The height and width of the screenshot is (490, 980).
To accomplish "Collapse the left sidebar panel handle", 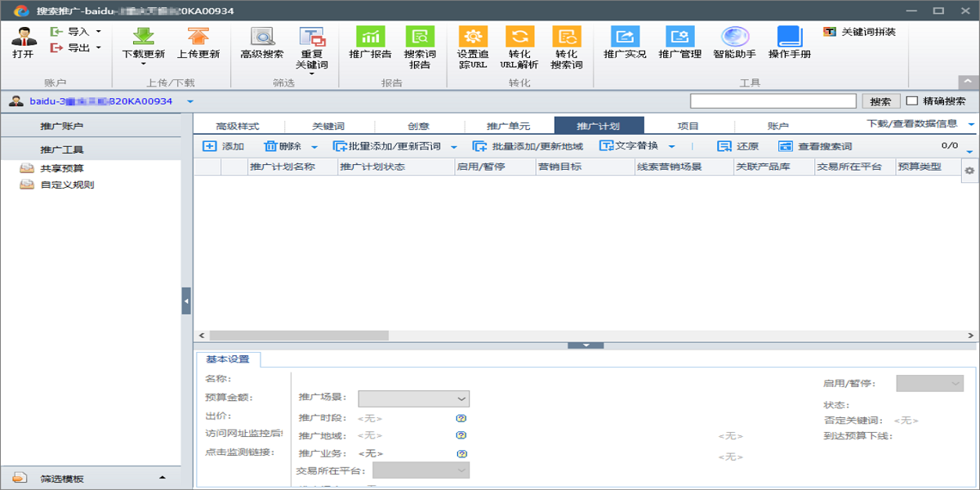I will click(x=186, y=301).
